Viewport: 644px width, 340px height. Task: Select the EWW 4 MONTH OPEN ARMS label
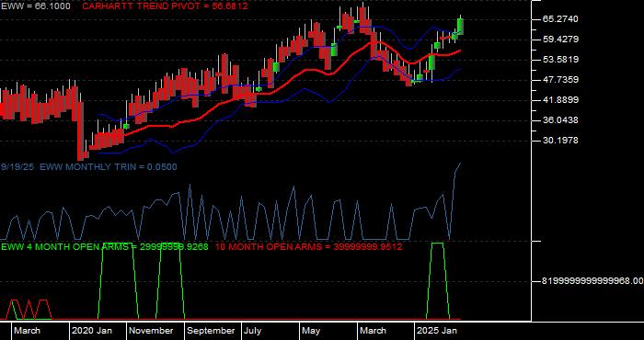pos(105,247)
